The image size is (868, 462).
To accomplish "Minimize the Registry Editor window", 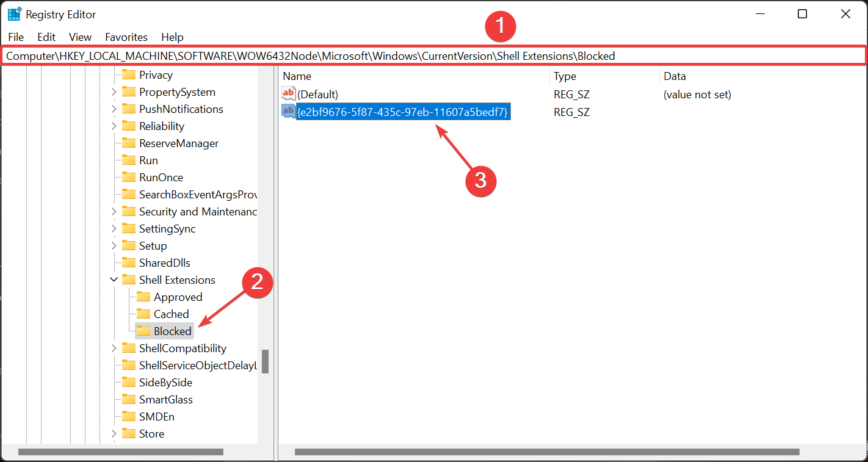I will tap(760, 14).
